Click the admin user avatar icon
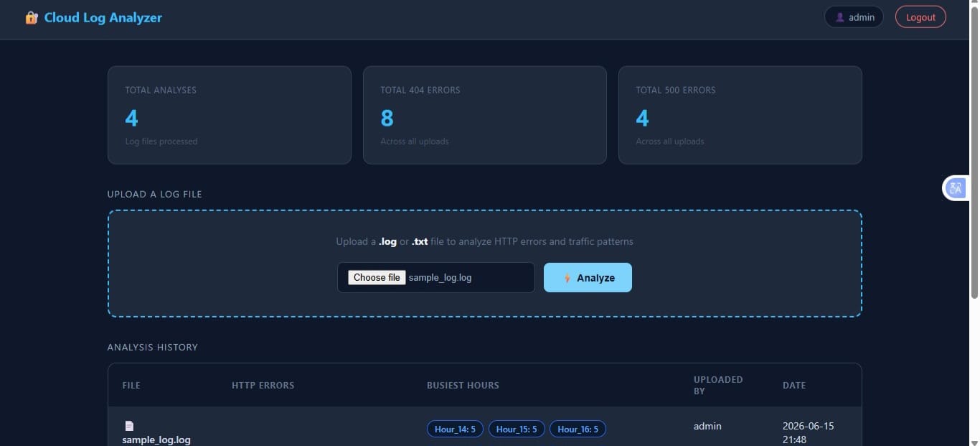The image size is (980, 446). [x=840, y=17]
